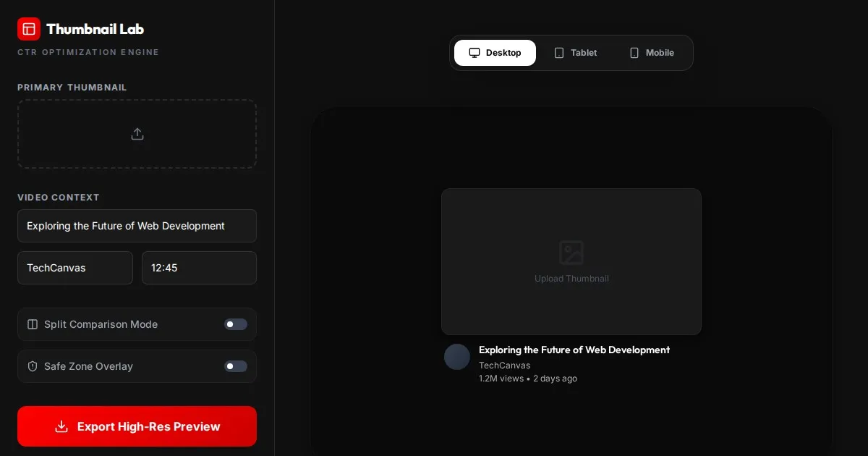Click the Thumbnail Lab logo icon
This screenshot has height=456, width=868.
coord(29,29)
